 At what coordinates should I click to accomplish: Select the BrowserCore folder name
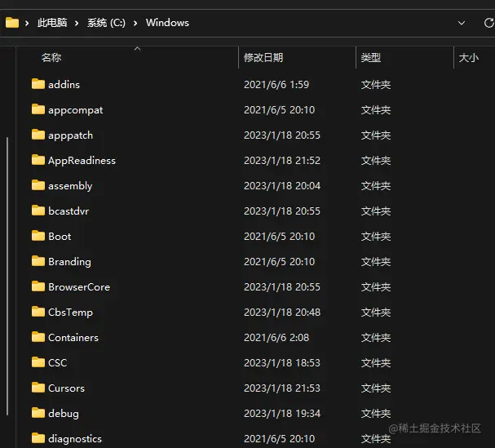(79, 287)
